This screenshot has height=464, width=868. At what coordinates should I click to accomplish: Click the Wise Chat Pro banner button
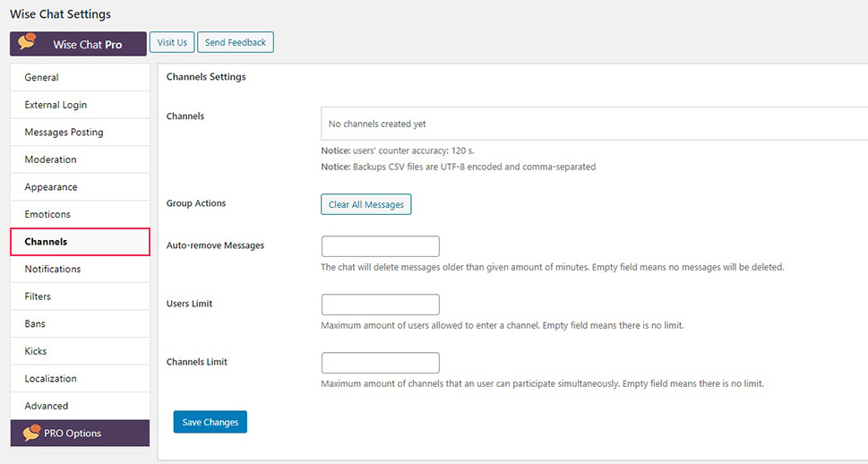click(x=78, y=44)
